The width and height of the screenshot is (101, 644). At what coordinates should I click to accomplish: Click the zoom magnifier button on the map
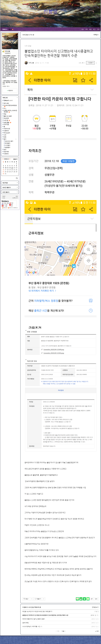tap(89, 250)
